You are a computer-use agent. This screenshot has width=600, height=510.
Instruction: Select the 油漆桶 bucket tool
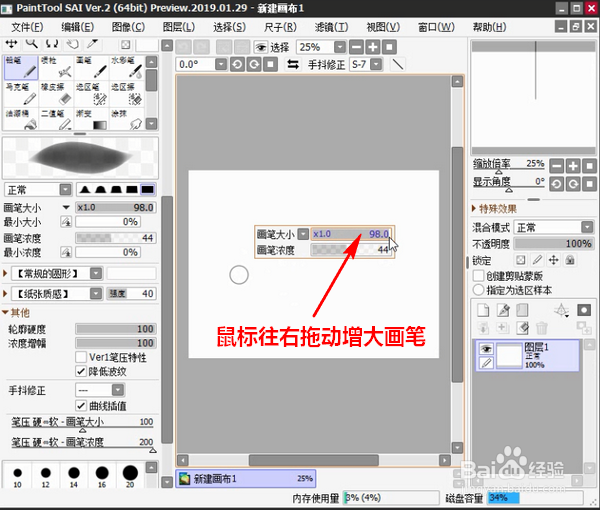21,119
